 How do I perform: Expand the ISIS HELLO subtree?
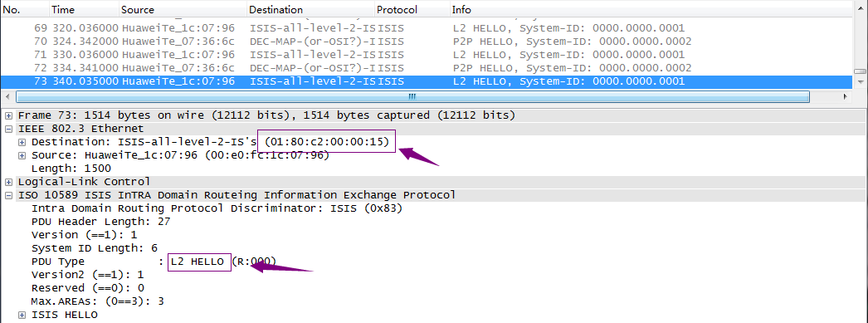(22, 316)
